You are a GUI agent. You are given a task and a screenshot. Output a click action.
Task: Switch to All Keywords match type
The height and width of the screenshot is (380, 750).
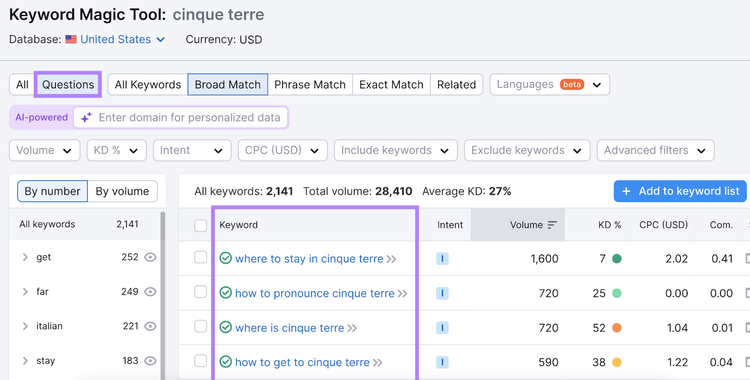pos(148,85)
